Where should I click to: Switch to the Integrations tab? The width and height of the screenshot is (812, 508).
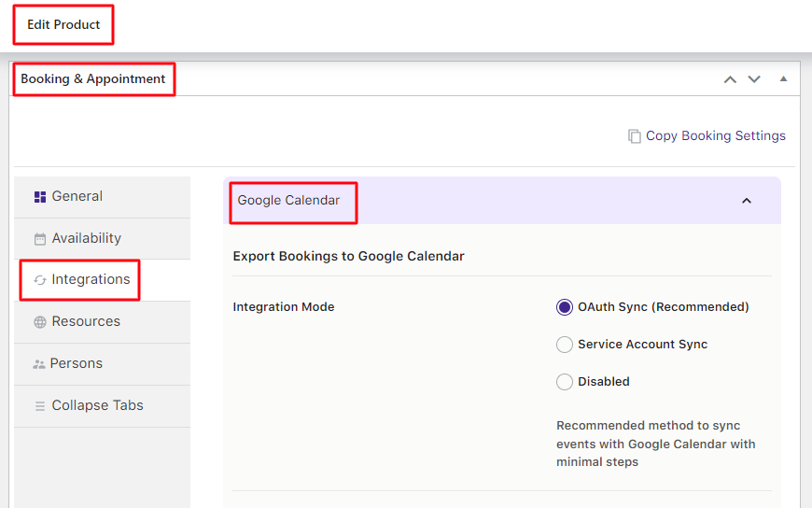coord(102,280)
